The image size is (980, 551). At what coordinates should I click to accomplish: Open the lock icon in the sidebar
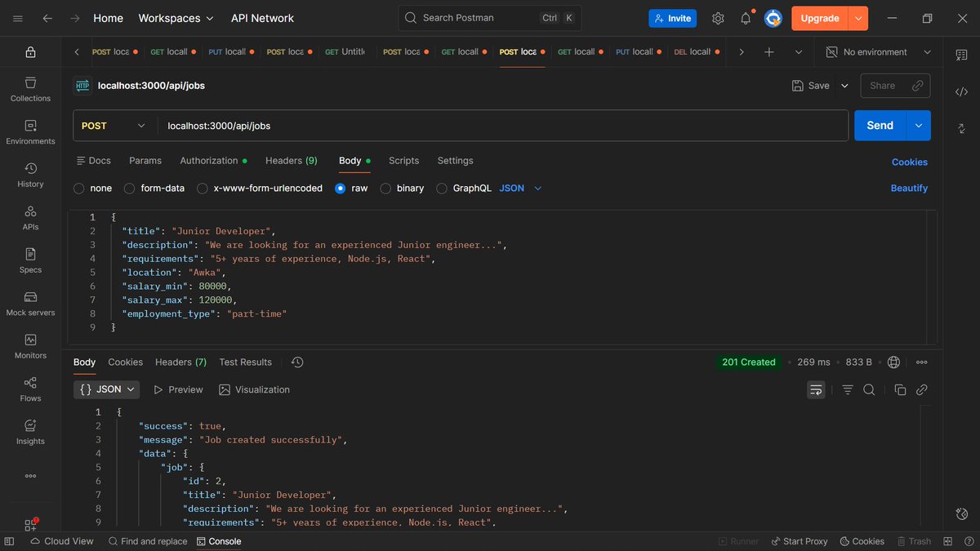[x=30, y=52]
